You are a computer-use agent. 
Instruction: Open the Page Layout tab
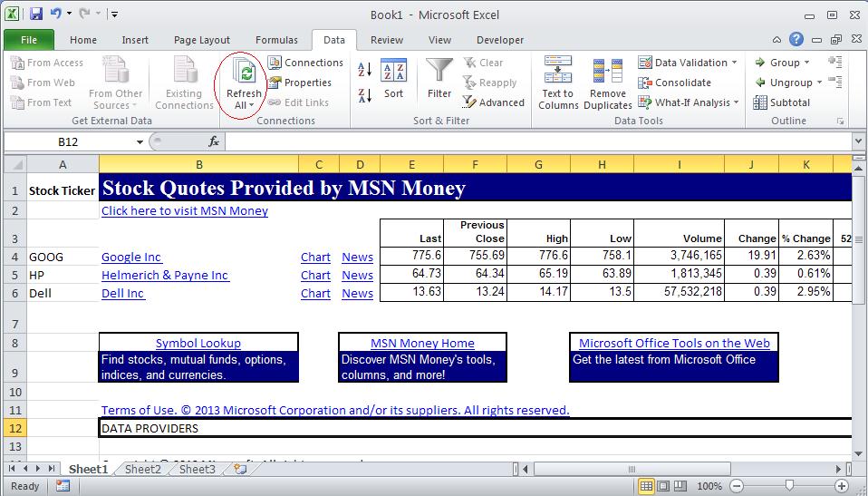pos(201,40)
